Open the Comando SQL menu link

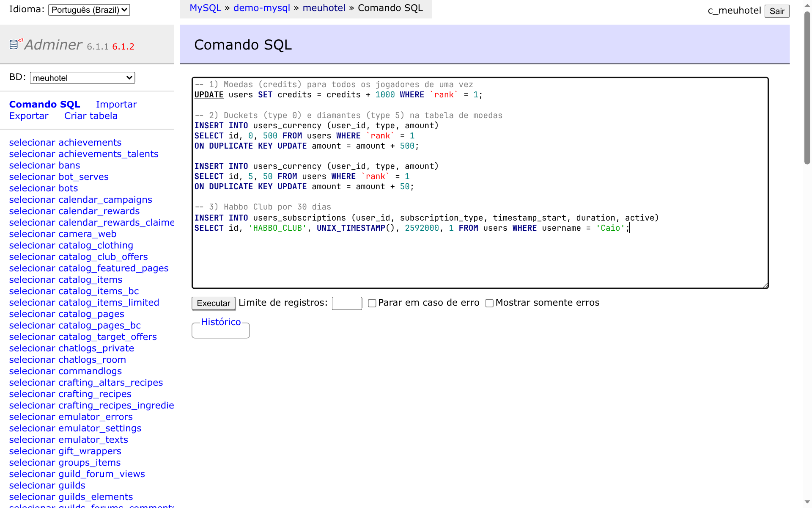(45, 104)
